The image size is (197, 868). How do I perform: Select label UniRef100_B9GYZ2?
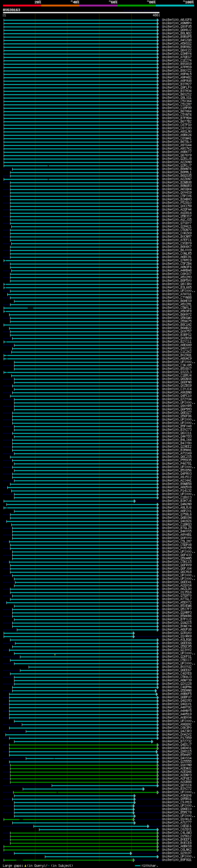point(177,71)
